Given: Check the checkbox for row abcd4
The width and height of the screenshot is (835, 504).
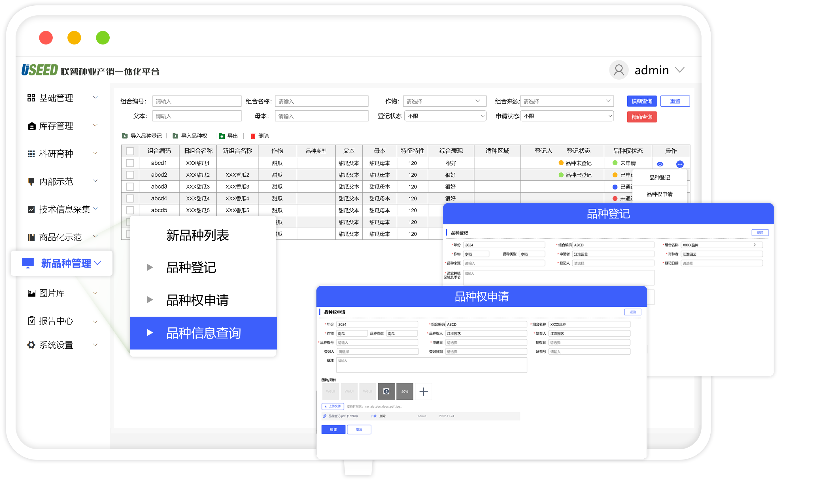Looking at the screenshot, I should [x=130, y=198].
